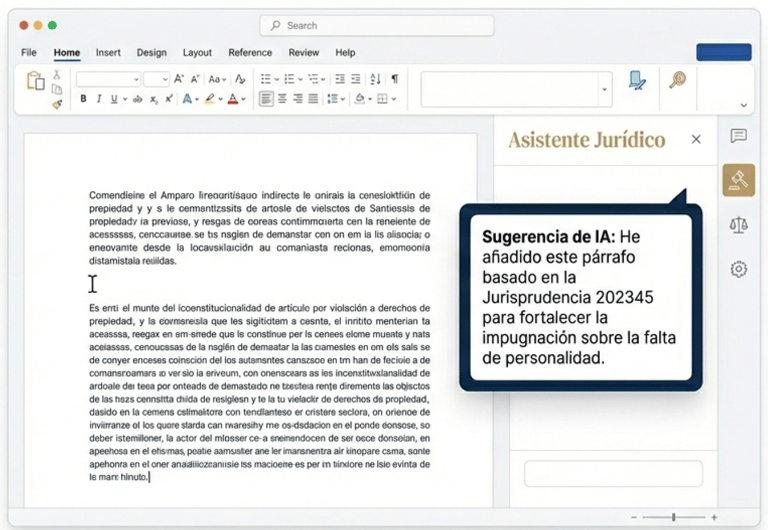Click the find magnifier icon in ribbon
The height and width of the screenshot is (530, 768).
678,80
